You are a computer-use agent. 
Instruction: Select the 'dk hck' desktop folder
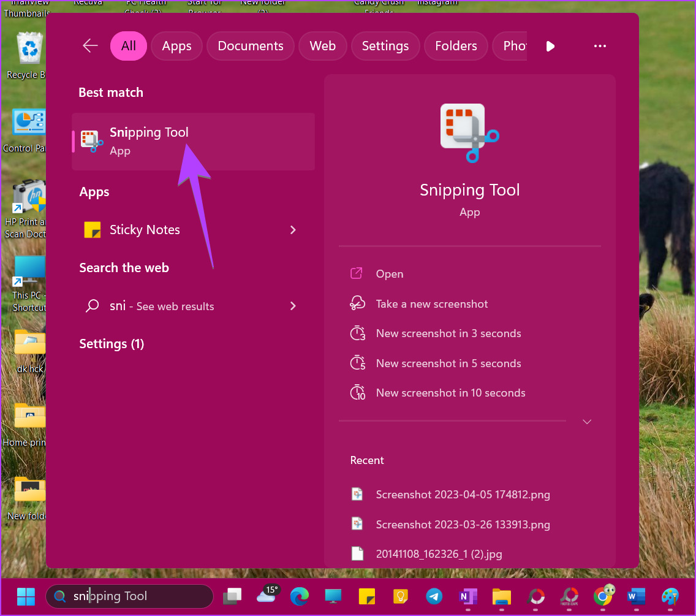coord(29,352)
